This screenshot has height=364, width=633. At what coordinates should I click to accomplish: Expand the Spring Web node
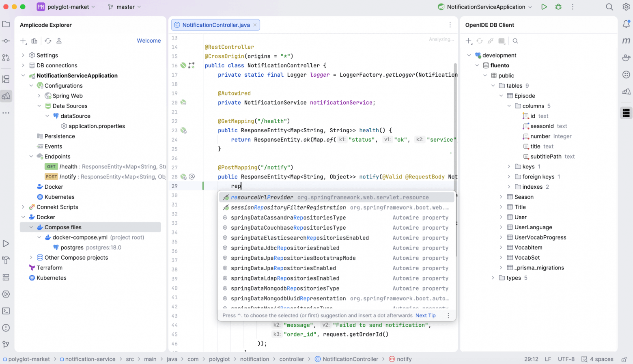pyautogui.click(x=39, y=96)
